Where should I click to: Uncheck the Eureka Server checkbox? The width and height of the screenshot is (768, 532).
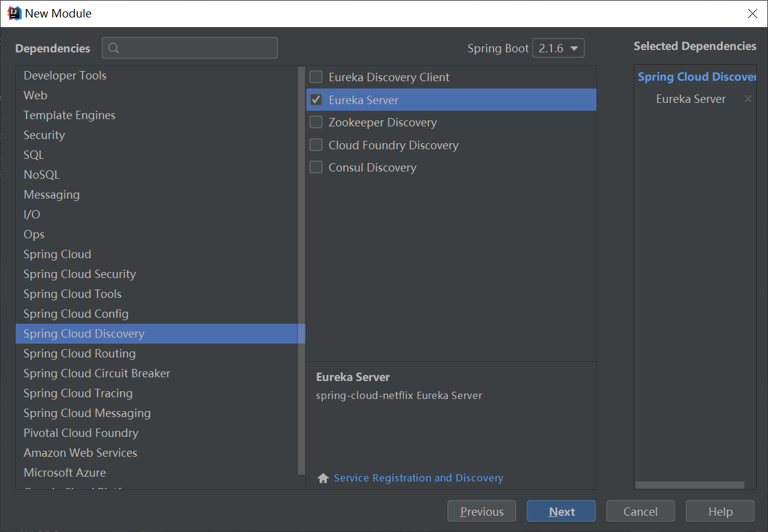point(316,100)
